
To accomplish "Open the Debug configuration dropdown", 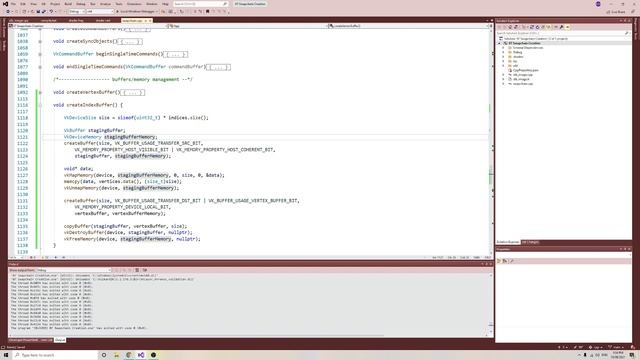I will 77,11.
